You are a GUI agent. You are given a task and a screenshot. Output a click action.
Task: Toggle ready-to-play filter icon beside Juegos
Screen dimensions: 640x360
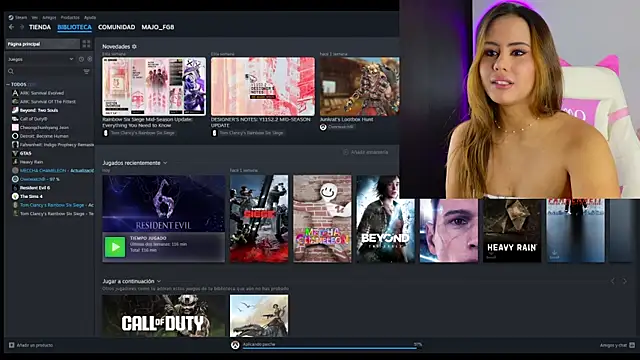tap(90, 59)
